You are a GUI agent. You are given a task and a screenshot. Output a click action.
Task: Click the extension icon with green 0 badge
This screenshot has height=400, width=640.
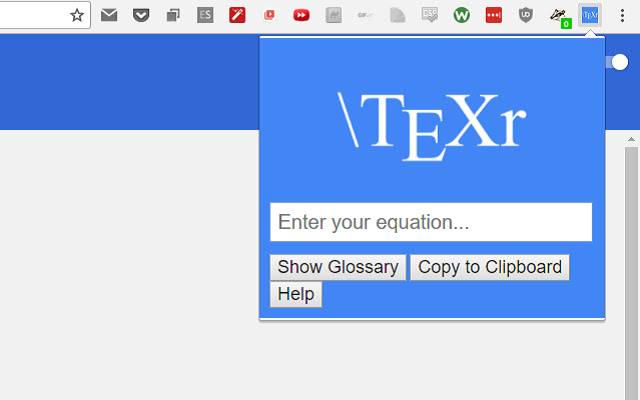pos(560,17)
